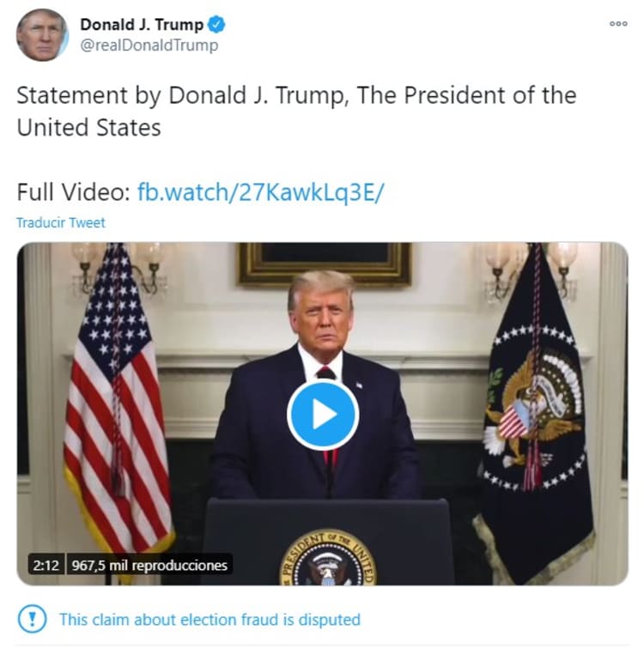Click the 'Full Video:' label text
The width and height of the screenshot is (644, 649).
point(74,192)
